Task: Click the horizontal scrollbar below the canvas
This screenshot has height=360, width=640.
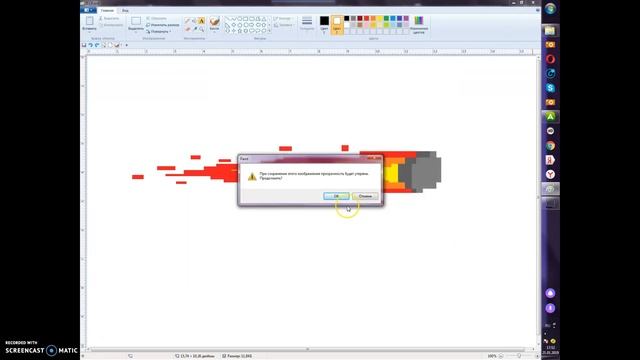Action: 309,349
